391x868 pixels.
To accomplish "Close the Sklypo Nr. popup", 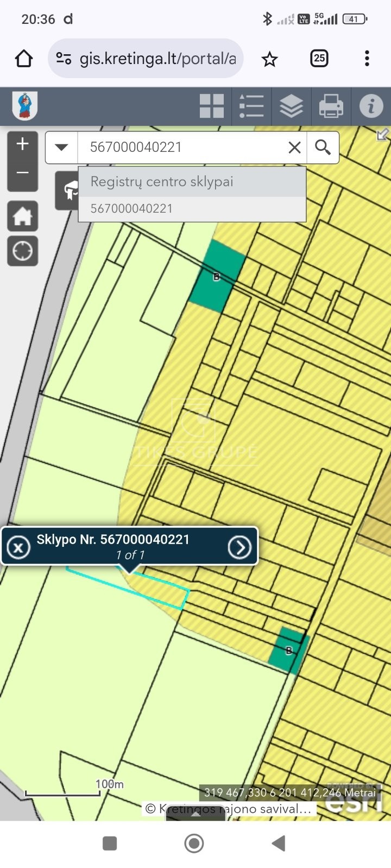I will click(x=18, y=547).
